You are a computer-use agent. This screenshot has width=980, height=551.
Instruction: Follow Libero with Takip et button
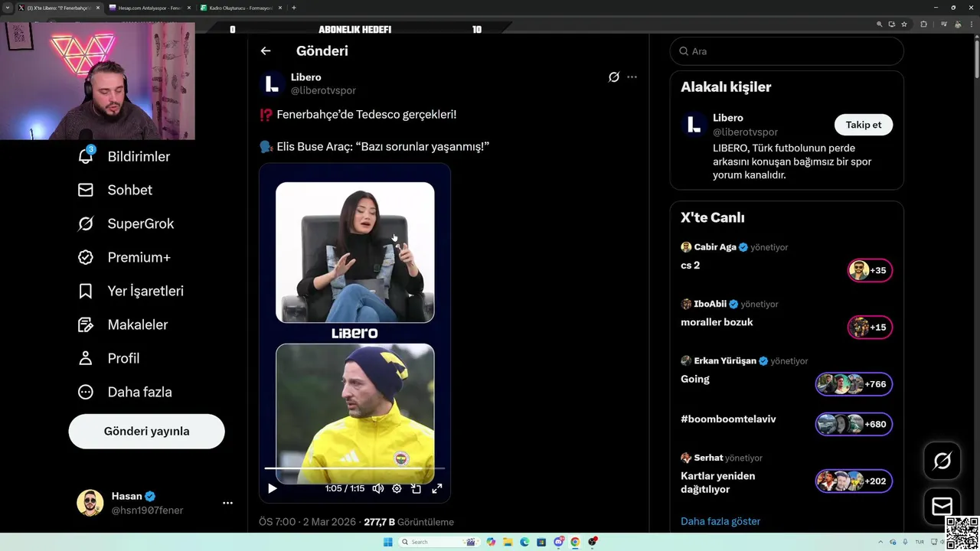(863, 125)
